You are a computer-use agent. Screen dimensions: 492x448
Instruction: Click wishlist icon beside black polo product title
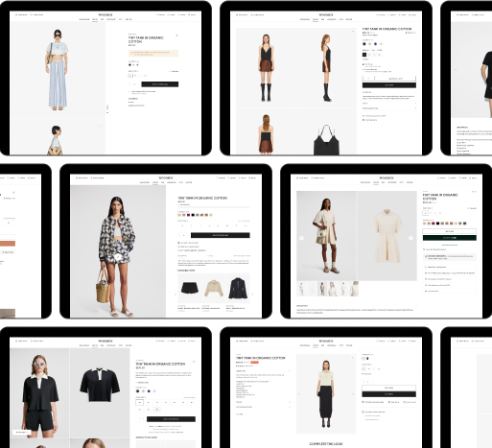tap(194, 362)
